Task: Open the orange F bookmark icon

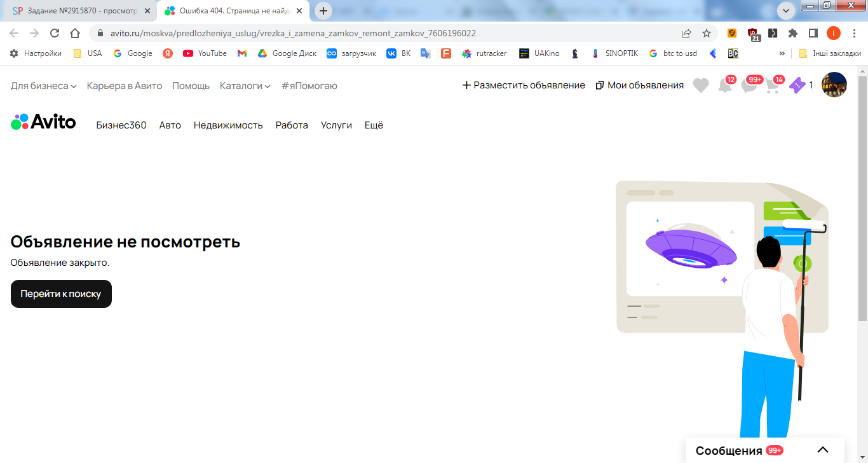Action: (446, 53)
